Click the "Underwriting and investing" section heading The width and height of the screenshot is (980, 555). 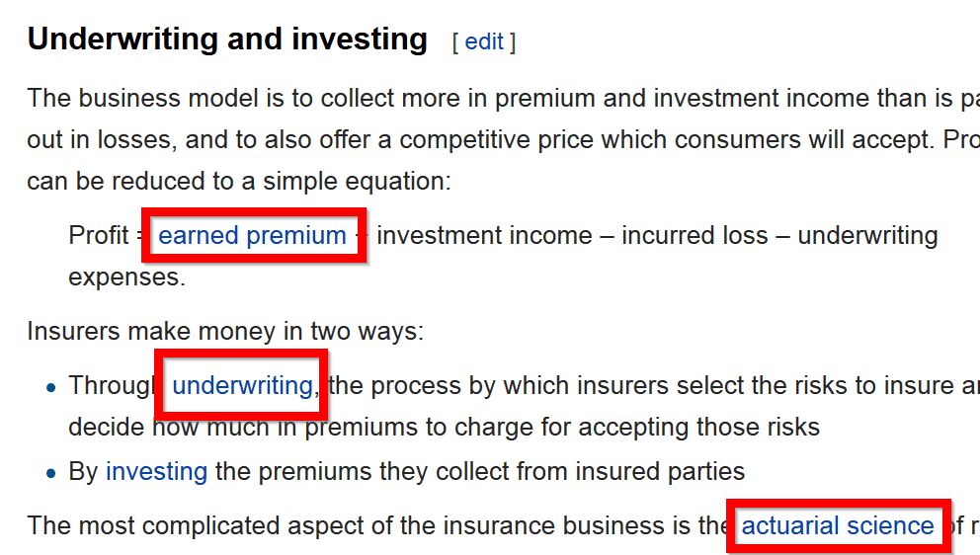(x=227, y=40)
